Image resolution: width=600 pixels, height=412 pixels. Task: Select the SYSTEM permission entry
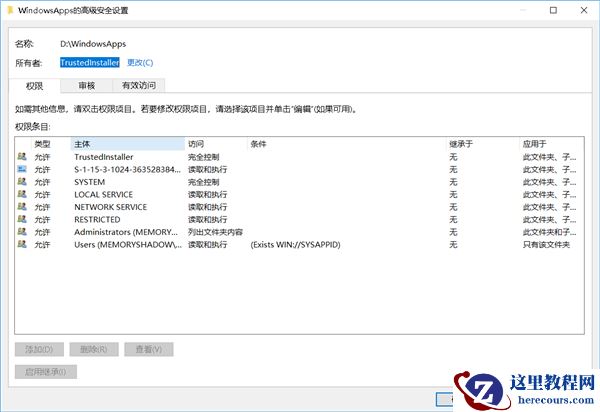tap(299, 182)
